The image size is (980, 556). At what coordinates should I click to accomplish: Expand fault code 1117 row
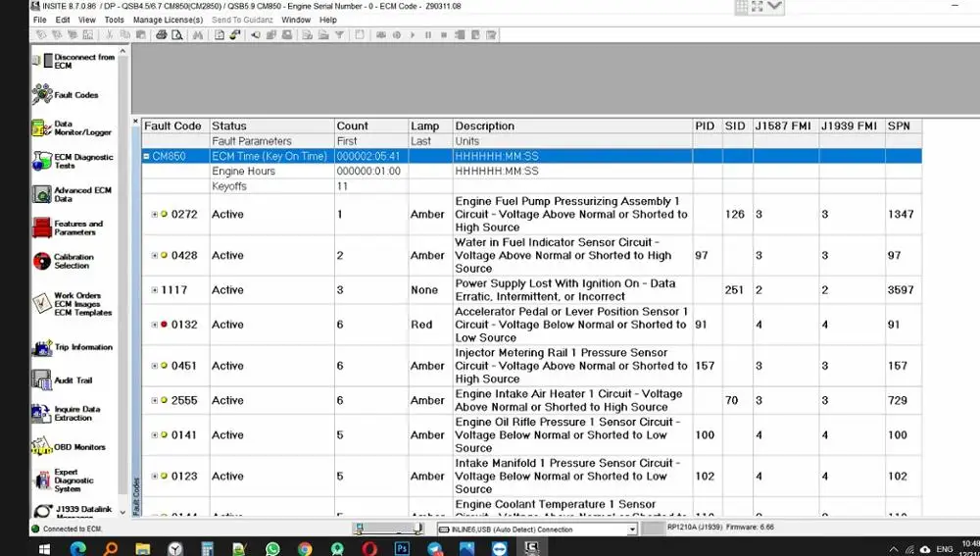155,290
